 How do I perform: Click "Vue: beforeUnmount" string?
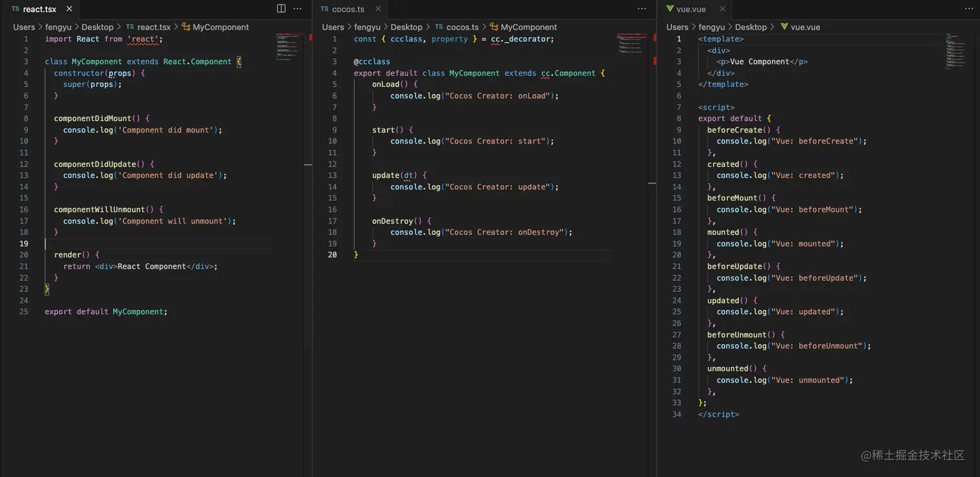[817, 346]
